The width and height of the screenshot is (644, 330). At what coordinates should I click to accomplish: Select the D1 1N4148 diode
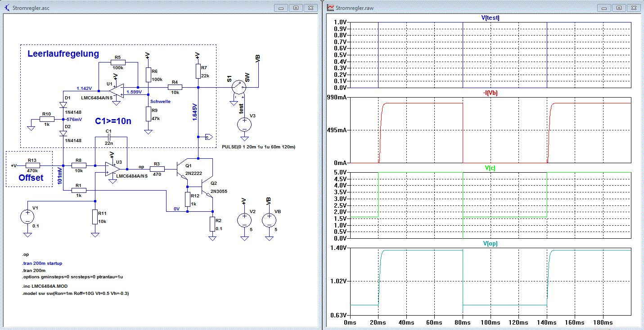[x=63, y=104]
